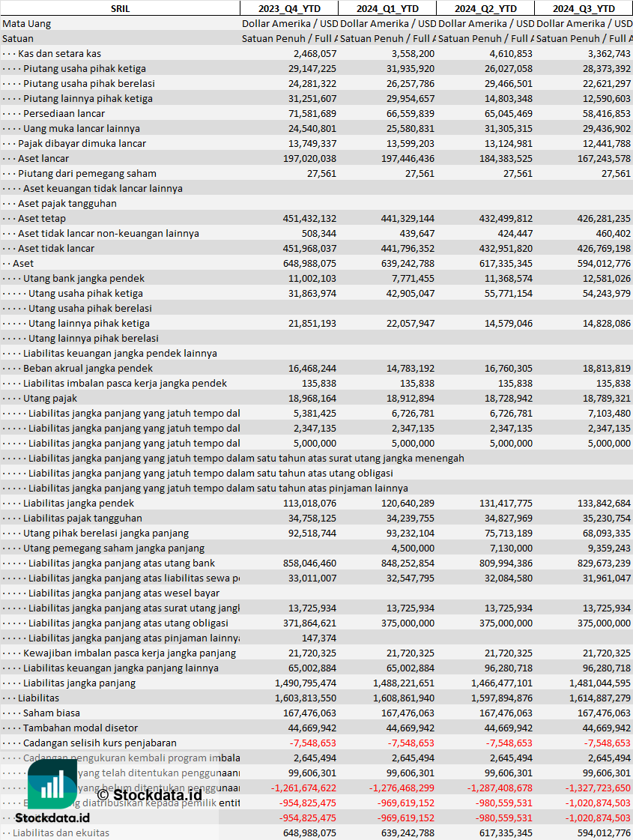Select the SRIL header cell

[x=120, y=8]
